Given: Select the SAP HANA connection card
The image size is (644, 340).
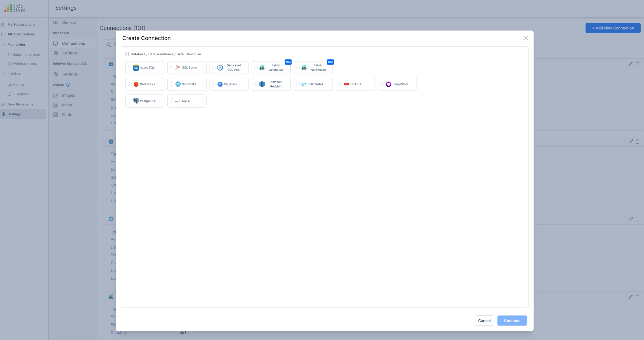Looking at the screenshot, I should [x=313, y=84].
